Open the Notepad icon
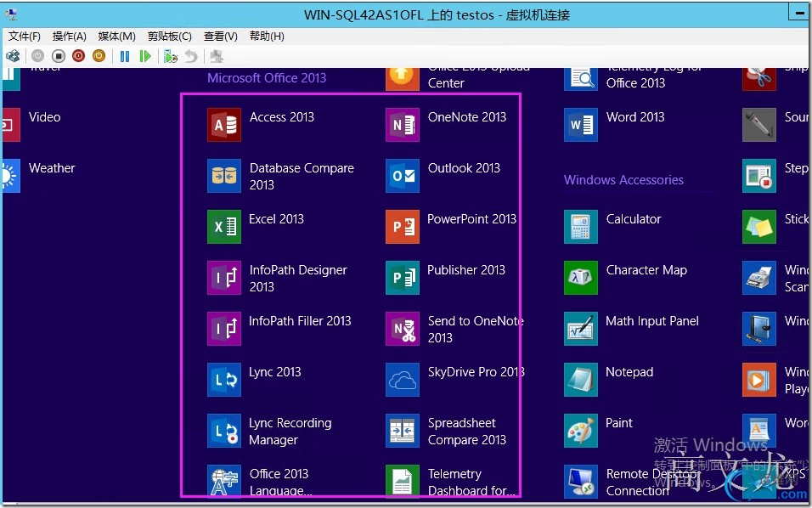This screenshot has width=812, height=508. tap(581, 380)
